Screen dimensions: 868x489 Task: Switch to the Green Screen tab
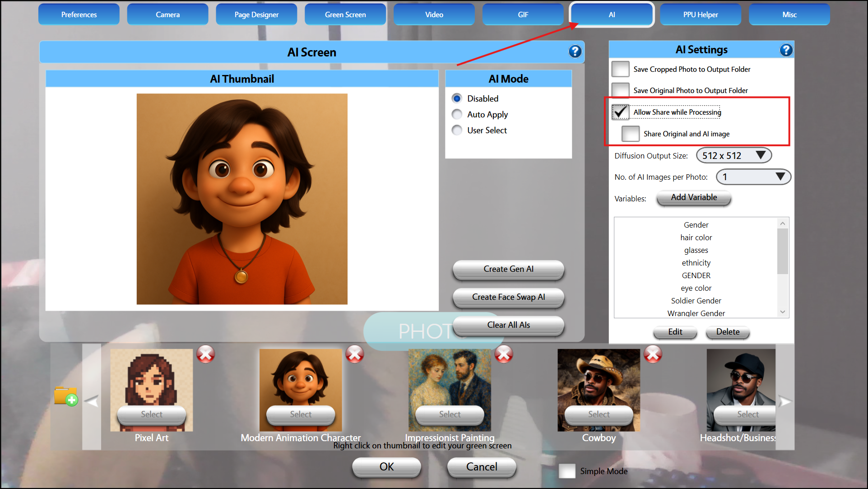[345, 14]
